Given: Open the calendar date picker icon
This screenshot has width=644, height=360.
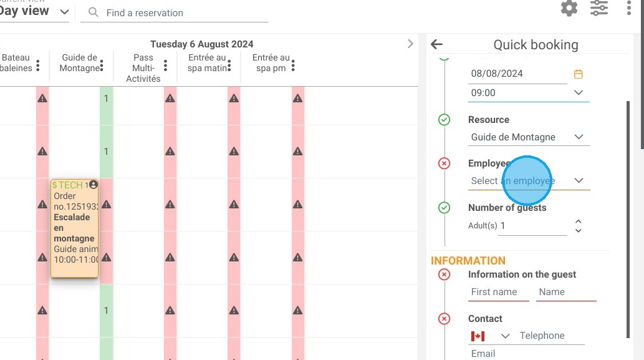Looking at the screenshot, I should tap(579, 74).
